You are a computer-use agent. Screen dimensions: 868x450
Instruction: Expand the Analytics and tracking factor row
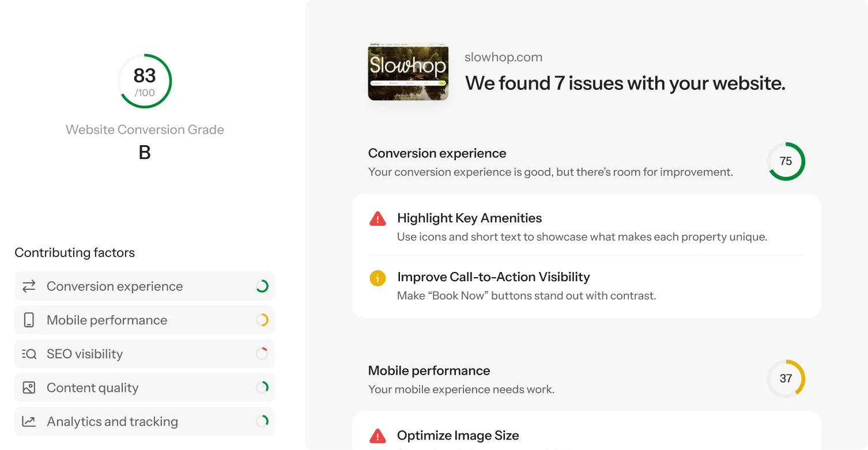[x=144, y=421]
